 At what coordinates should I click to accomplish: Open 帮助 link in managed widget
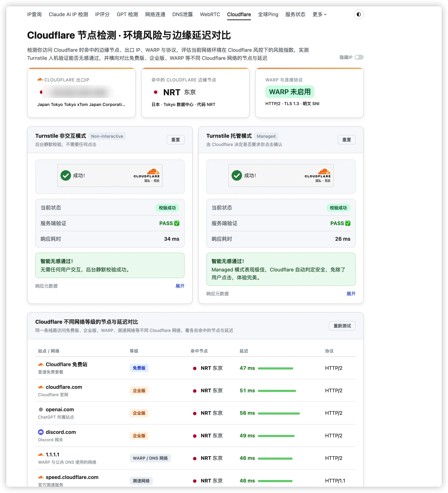point(327,181)
